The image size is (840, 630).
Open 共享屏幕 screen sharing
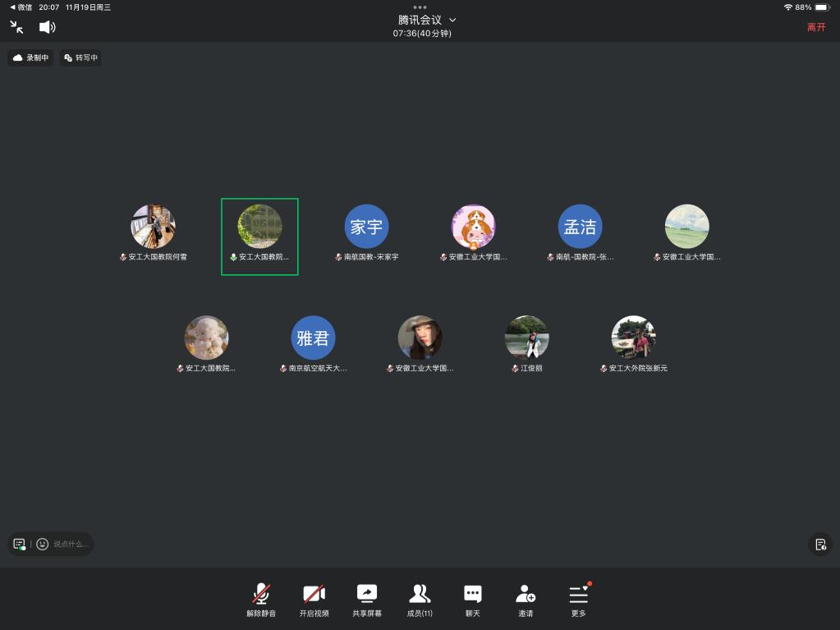point(366,600)
